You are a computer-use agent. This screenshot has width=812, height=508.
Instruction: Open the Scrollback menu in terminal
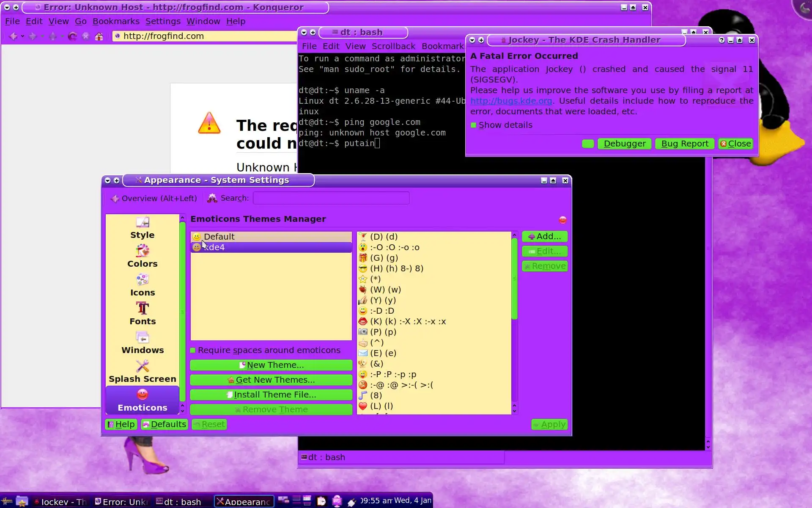tap(393, 46)
